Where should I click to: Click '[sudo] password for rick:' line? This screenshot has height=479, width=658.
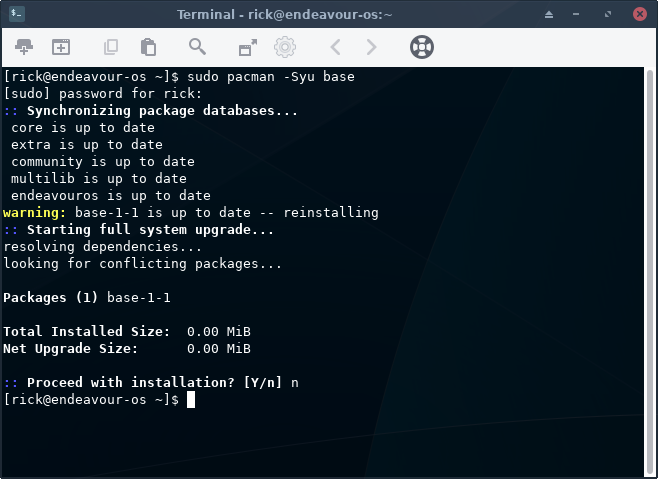103,94
